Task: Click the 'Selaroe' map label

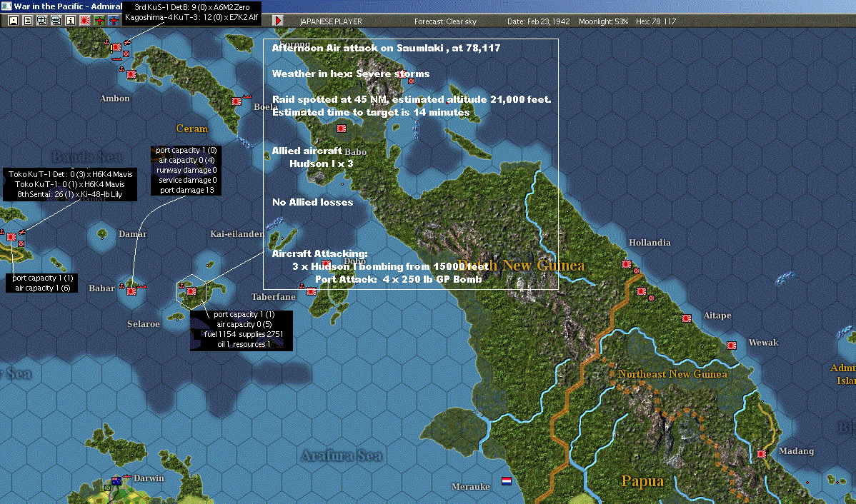Action: point(144,324)
